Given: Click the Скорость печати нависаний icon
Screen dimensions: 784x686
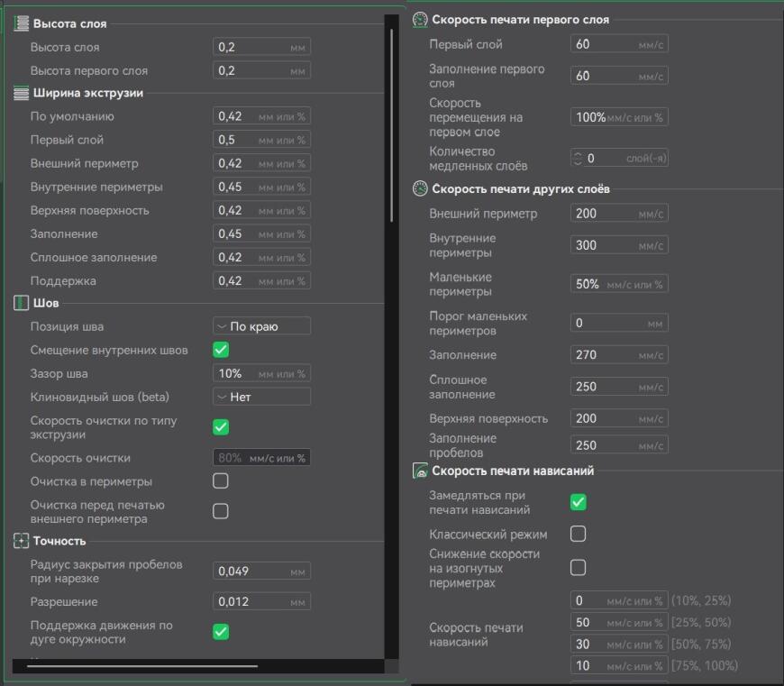Looking at the screenshot, I should 420,471.
